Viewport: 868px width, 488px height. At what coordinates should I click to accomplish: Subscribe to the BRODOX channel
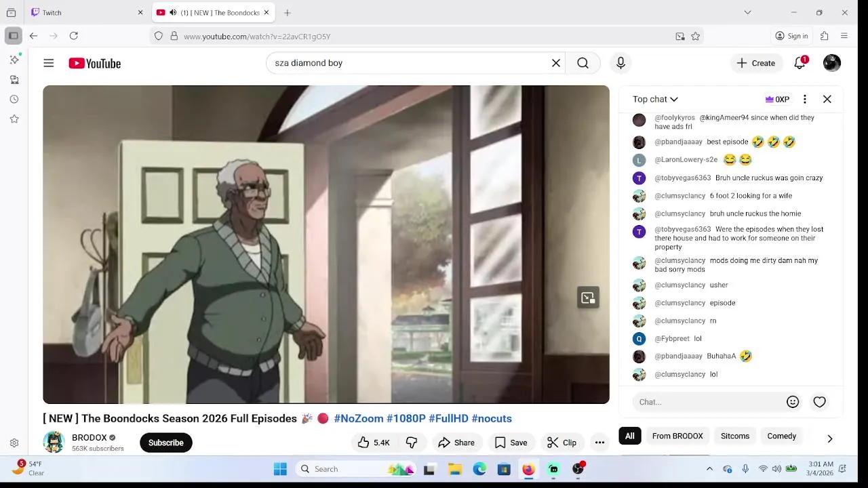(x=166, y=443)
